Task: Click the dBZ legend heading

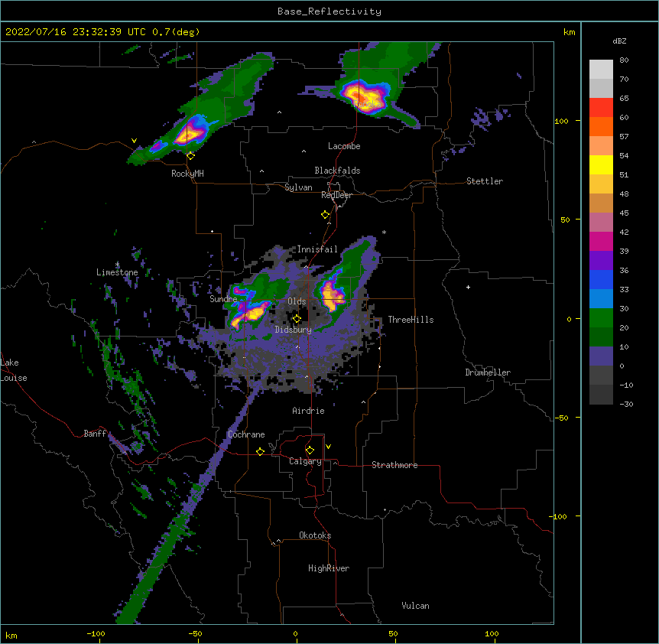Action: [619, 41]
